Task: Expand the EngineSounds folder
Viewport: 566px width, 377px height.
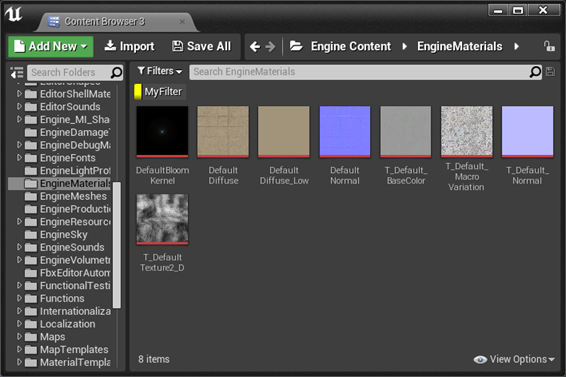Action: tap(19, 247)
